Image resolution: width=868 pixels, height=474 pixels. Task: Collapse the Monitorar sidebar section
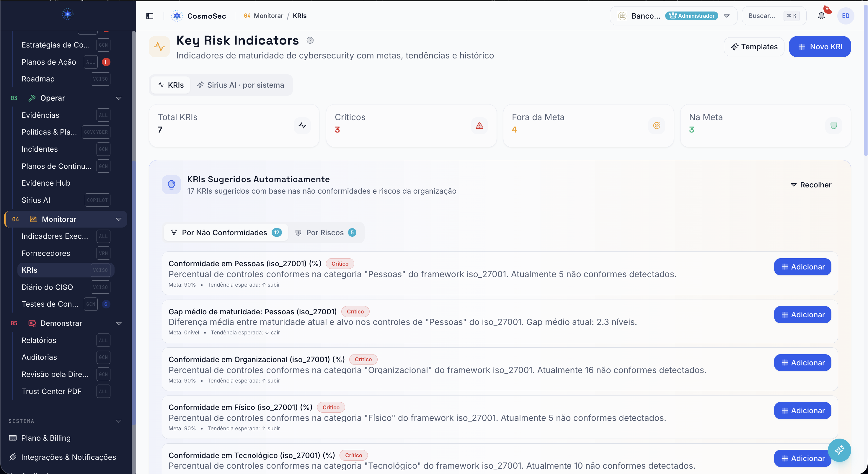tap(119, 219)
